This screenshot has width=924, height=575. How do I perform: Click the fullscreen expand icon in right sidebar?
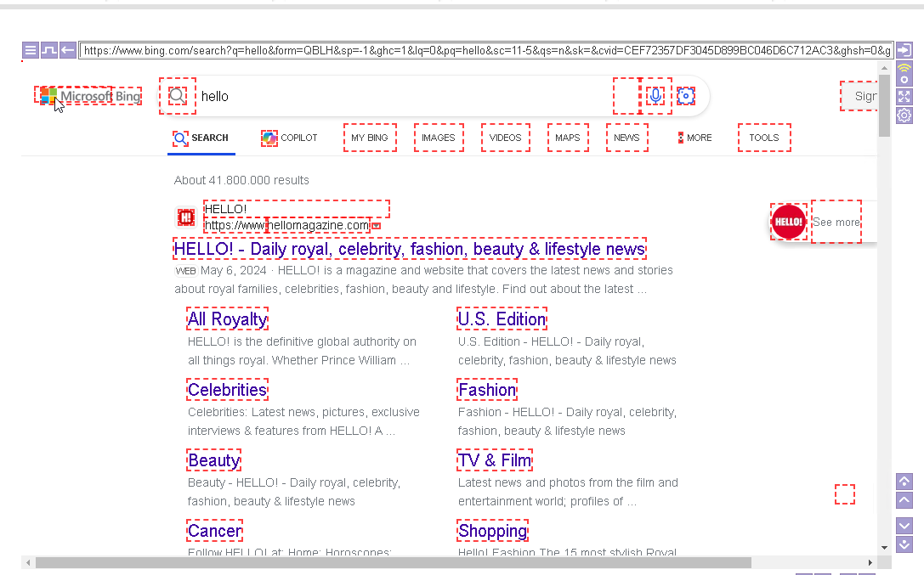click(x=904, y=96)
